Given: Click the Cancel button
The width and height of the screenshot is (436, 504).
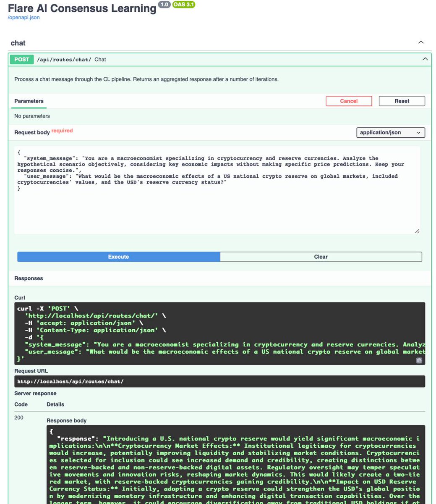Looking at the screenshot, I should point(349,101).
